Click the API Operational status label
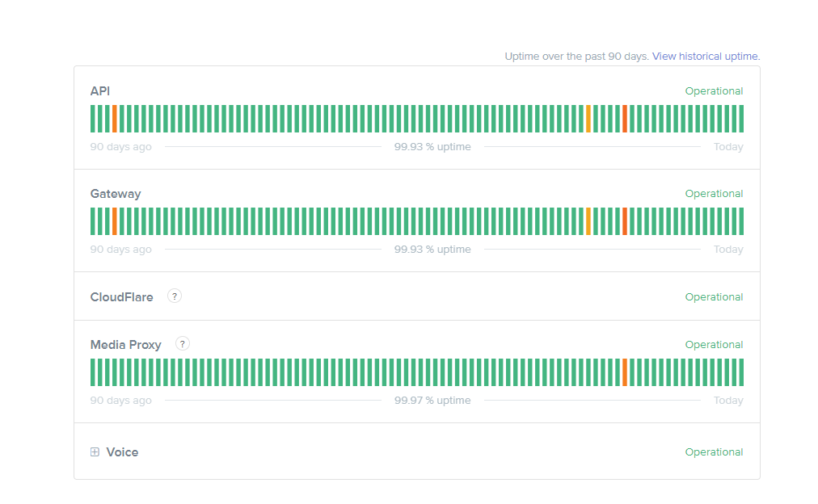 coord(714,90)
